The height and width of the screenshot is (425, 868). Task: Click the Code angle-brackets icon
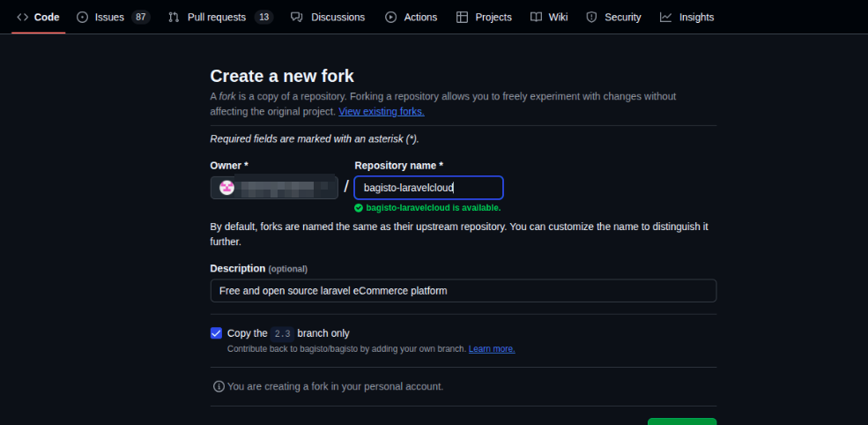23,17
